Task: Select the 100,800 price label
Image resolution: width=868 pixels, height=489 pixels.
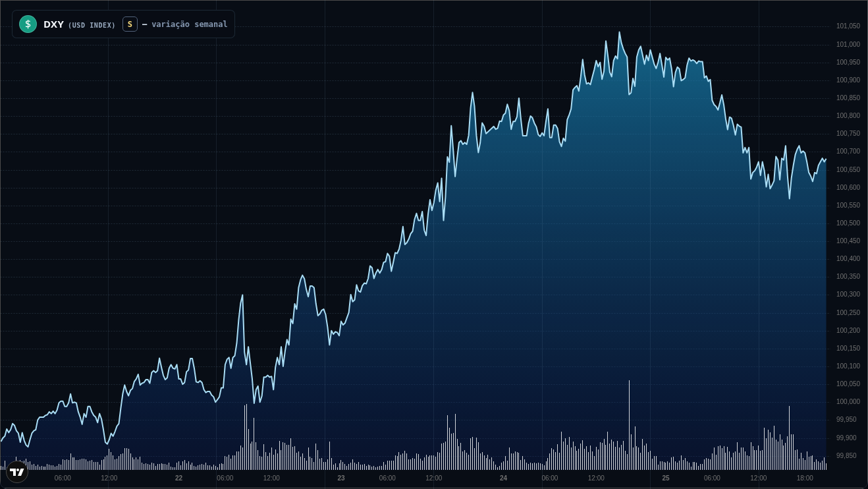Action: point(848,115)
